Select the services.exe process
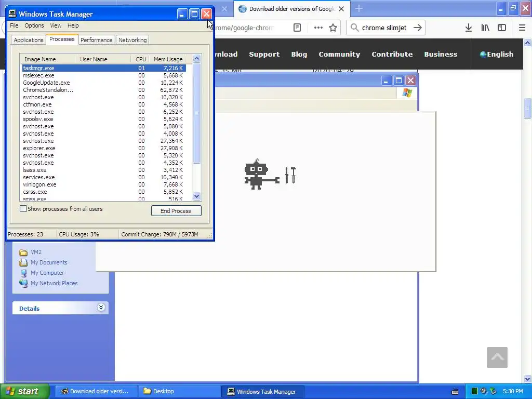 103,178
